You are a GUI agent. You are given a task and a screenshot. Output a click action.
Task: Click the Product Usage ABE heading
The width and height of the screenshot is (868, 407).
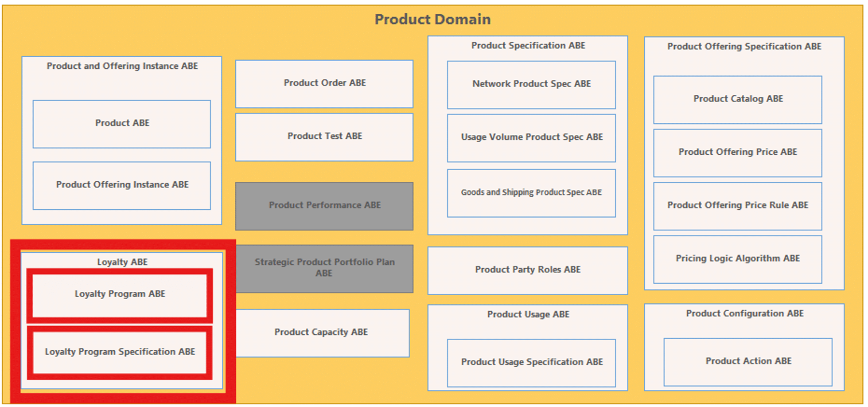pos(528,314)
